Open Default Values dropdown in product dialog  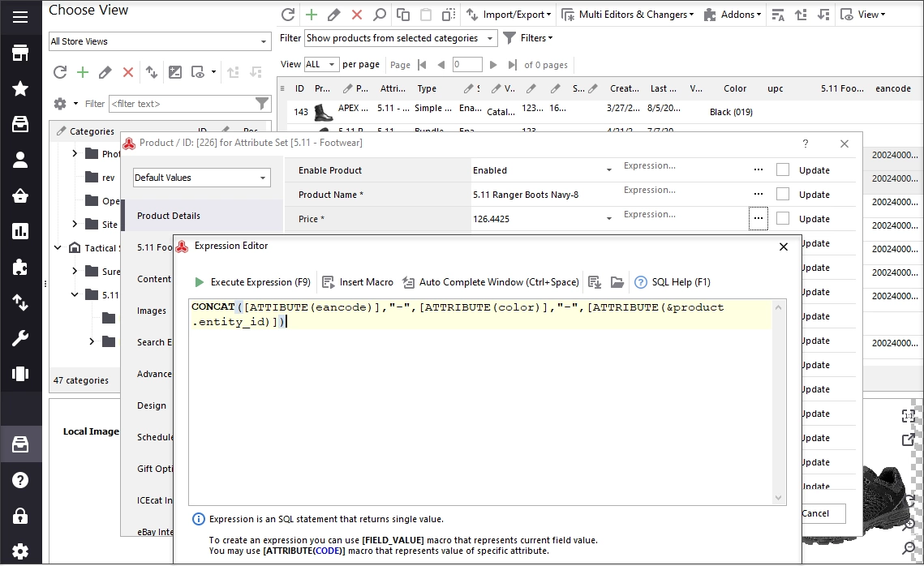(201, 178)
